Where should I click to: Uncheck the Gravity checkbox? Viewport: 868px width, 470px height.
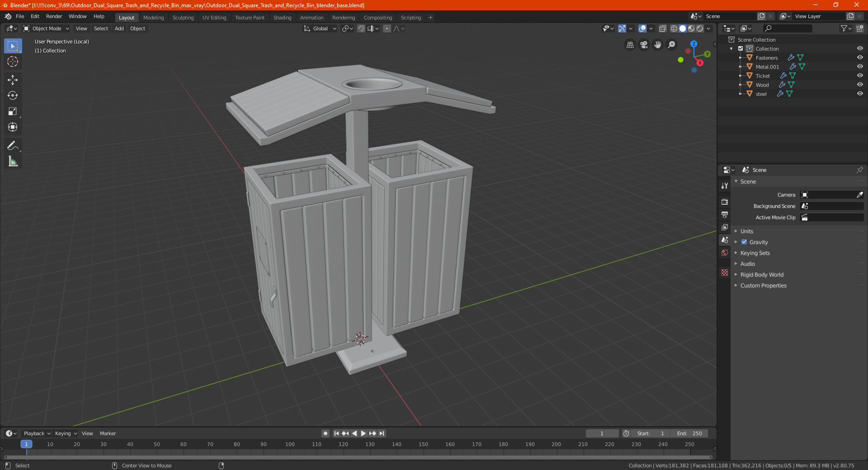(x=744, y=242)
